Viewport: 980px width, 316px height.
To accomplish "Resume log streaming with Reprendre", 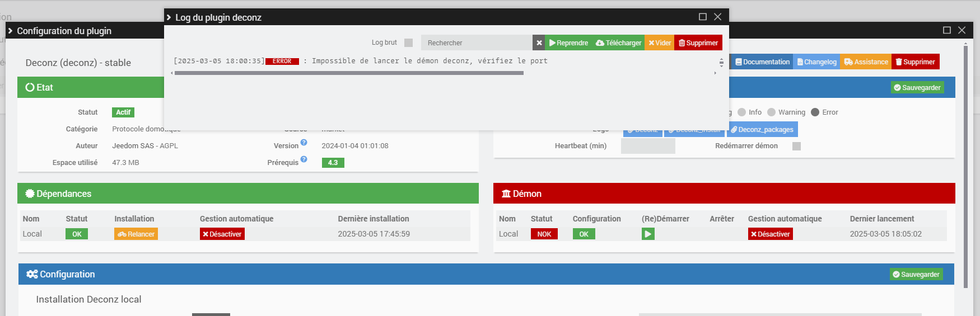I will [568, 43].
